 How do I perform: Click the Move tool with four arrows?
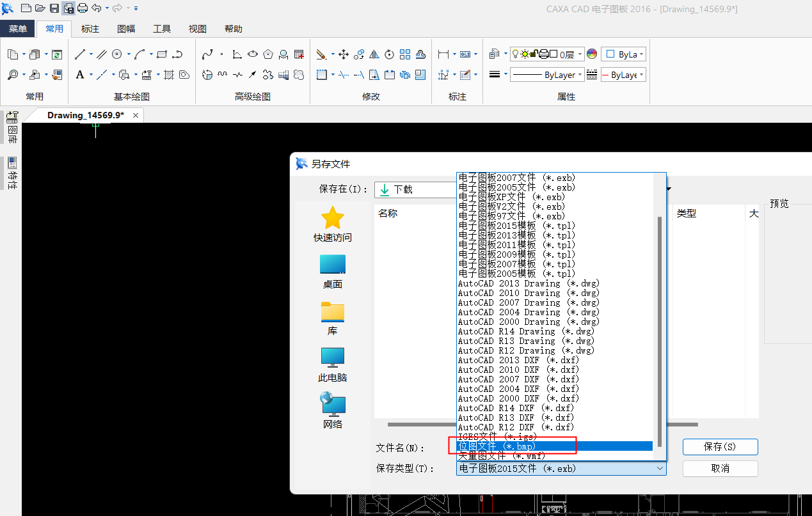click(343, 54)
